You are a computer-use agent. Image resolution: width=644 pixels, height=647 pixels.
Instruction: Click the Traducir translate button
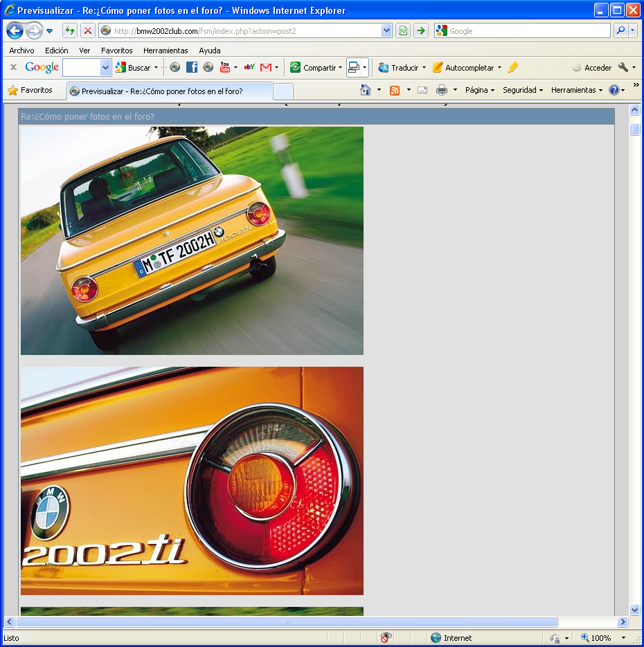398,67
